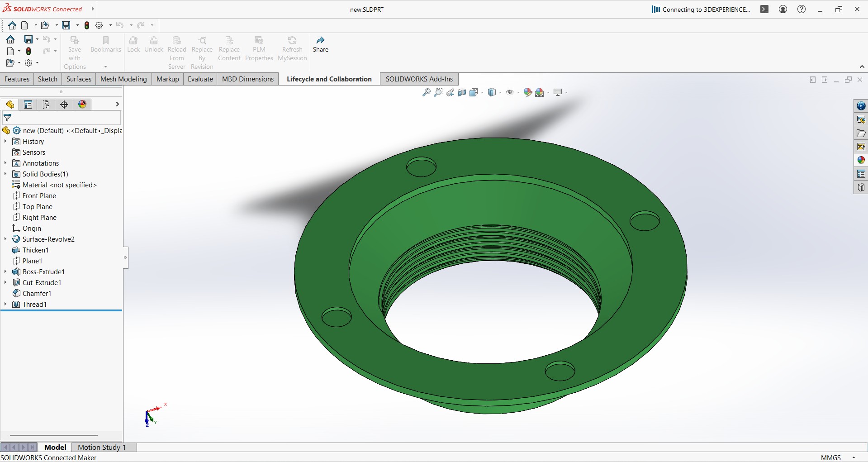Open the Save dropdown arrow in the quick toolbar

[x=77, y=25]
